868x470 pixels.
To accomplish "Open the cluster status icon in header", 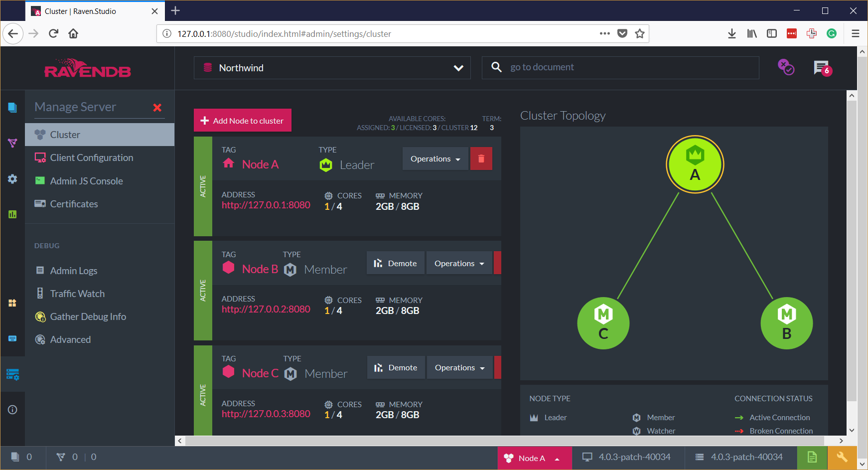I will [786, 67].
